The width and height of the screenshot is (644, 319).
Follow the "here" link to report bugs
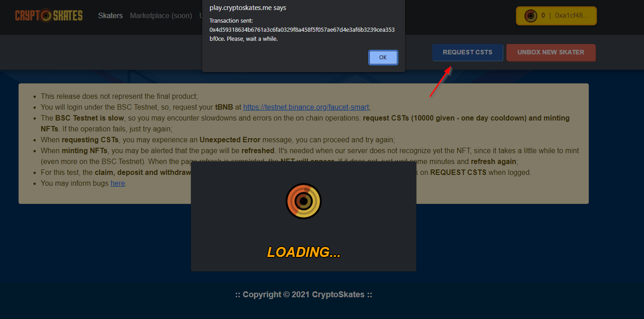coord(118,184)
